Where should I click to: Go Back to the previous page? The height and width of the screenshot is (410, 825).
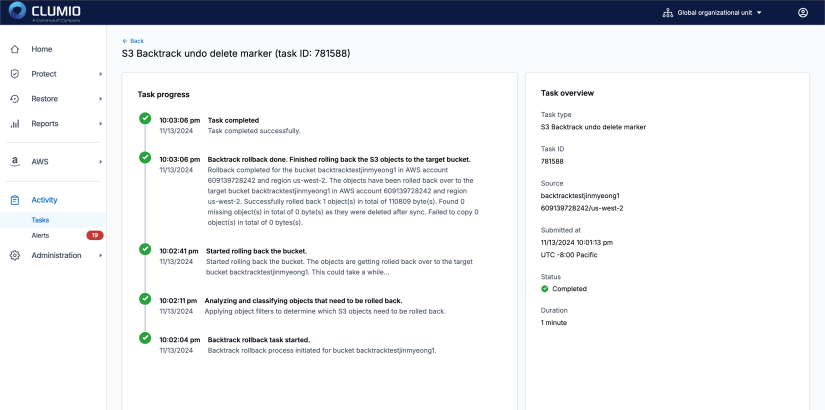[x=133, y=41]
